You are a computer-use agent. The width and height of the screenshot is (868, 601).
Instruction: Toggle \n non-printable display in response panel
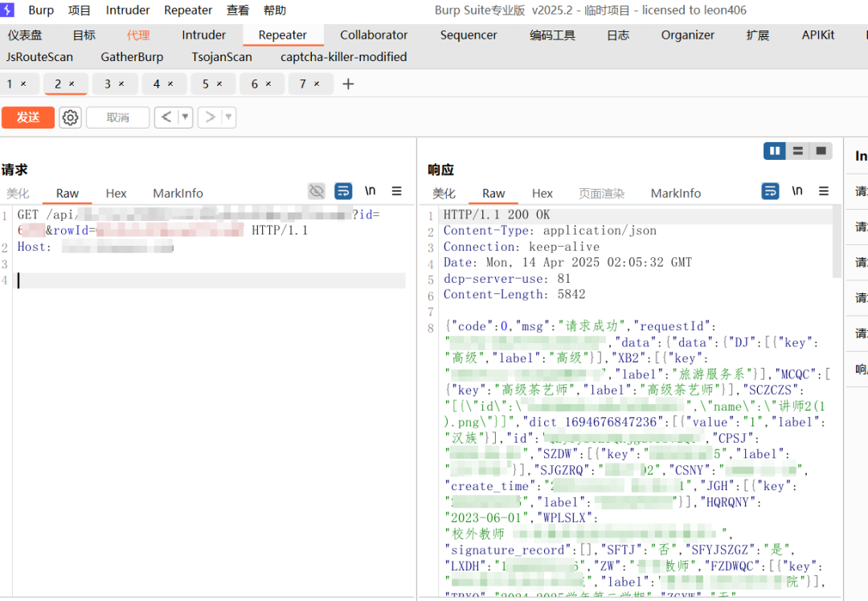click(x=796, y=191)
